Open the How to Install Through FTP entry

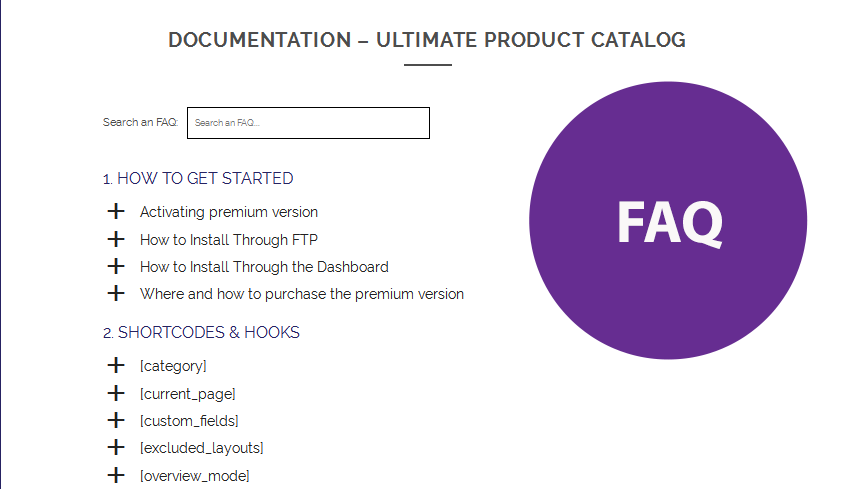click(229, 240)
